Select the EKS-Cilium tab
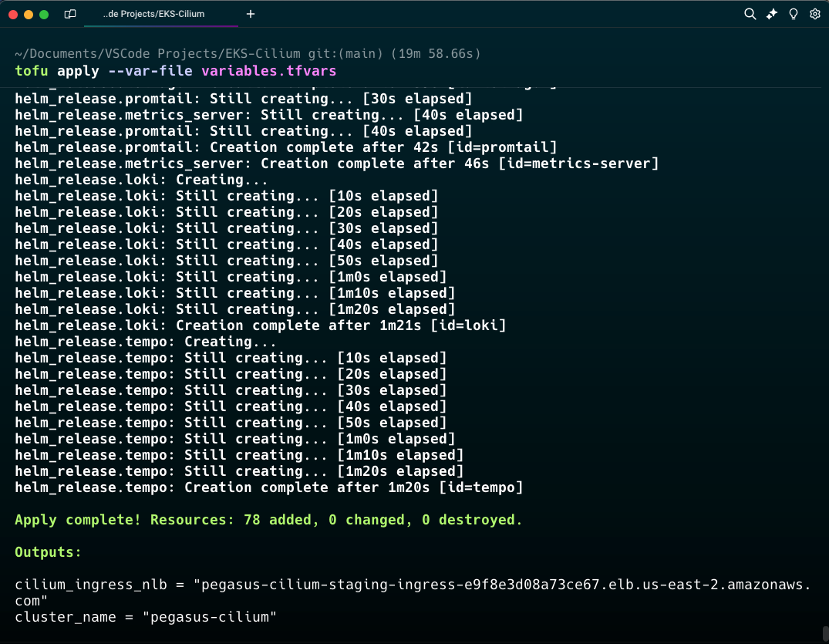The width and height of the screenshot is (829, 644). tap(154, 14)
